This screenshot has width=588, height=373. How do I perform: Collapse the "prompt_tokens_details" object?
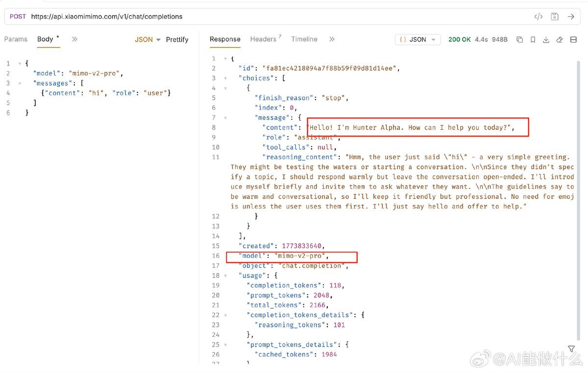click(x=225, y=345)
